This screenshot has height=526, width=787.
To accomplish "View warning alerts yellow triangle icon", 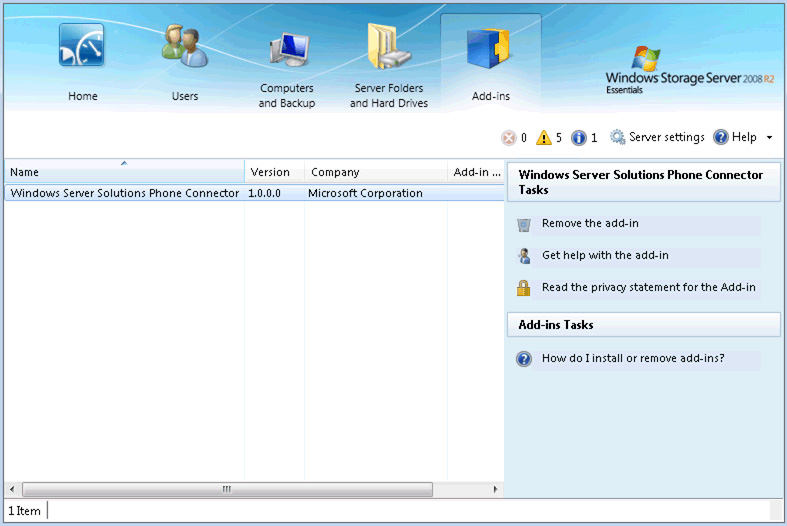I will [x=544, y=138].
